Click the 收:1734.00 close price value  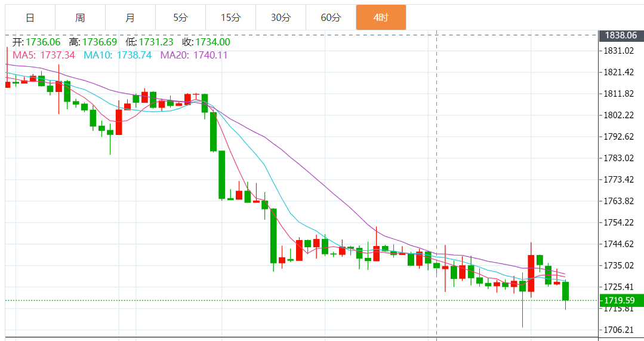tap(206, 42)
